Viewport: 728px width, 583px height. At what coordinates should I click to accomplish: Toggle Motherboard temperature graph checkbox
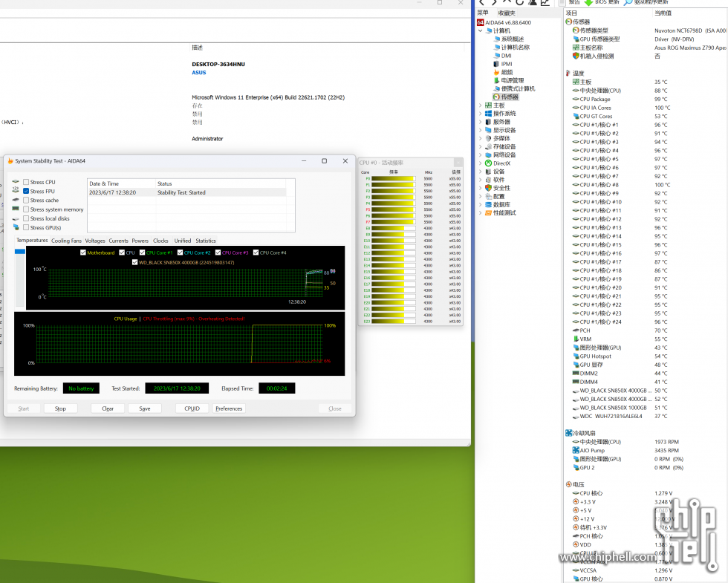(83, 253)
